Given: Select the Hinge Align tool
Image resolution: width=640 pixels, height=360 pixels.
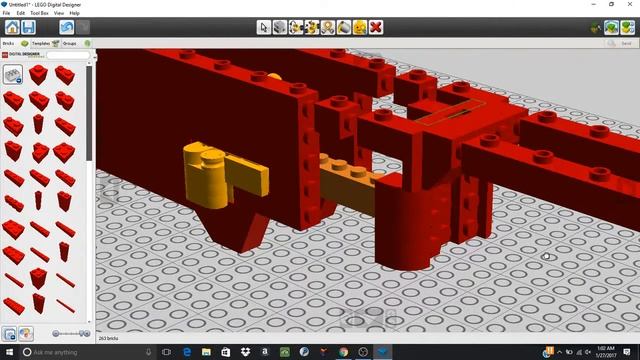Looking at the screenshot, I should click(x=312, y=27).
